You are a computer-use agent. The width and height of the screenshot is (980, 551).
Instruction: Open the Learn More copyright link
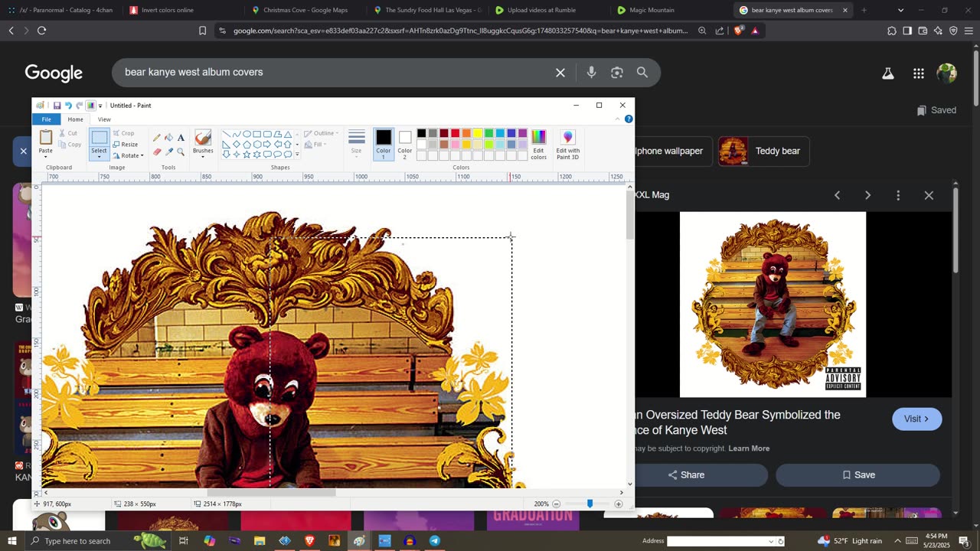coord(749,448)
